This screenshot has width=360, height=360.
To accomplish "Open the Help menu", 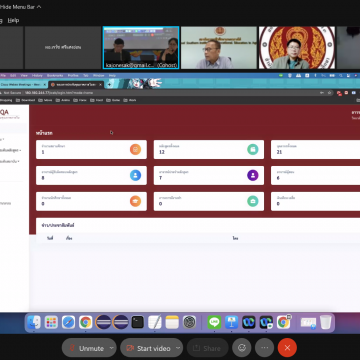I will pos(13,20).
